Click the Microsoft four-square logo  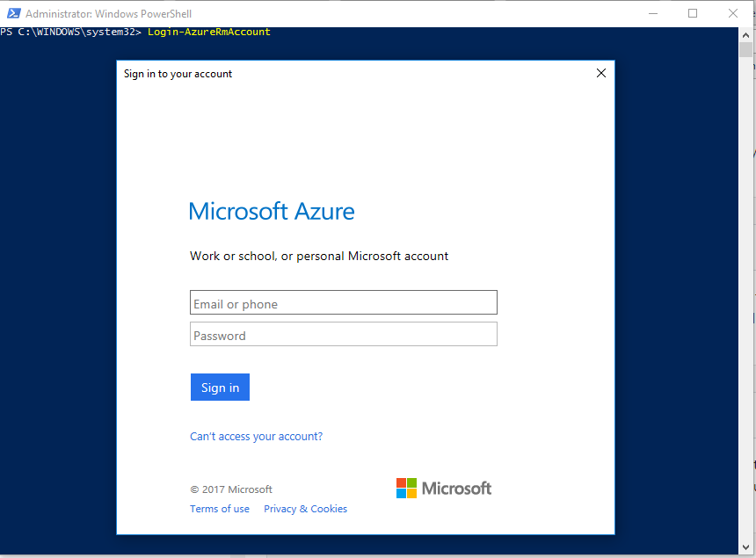406,489
